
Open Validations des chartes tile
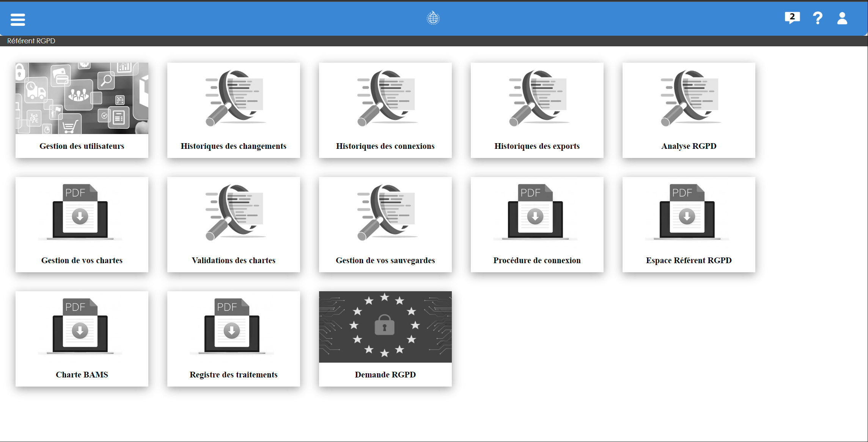tap(234, 224)
